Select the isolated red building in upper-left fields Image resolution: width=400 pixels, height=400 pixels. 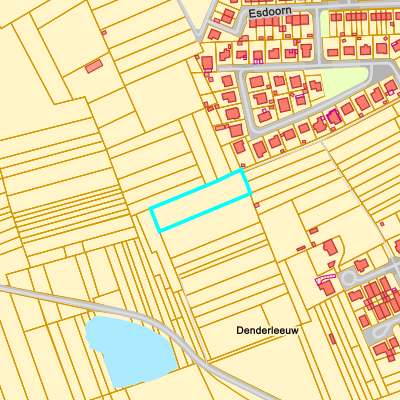(x=94, y=66)
